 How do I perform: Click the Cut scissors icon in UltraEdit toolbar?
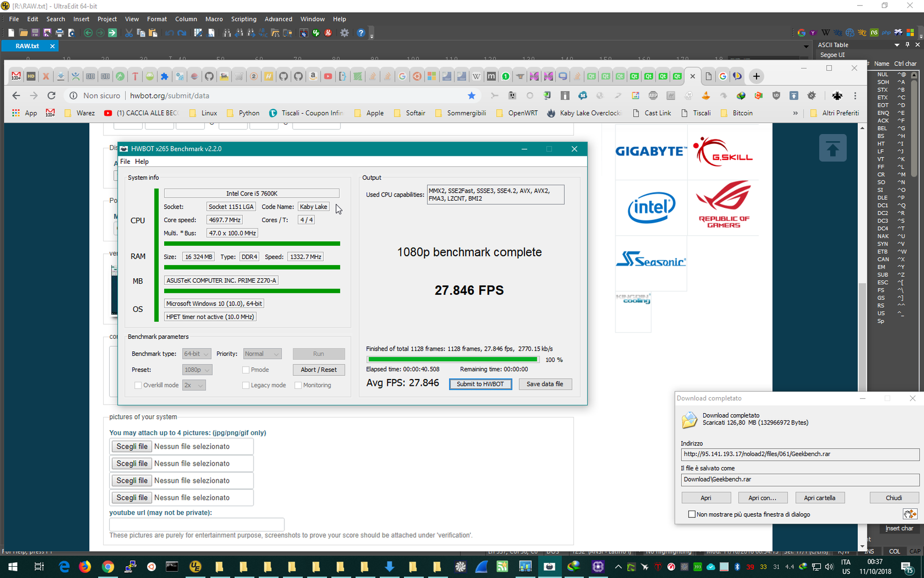pyautogui.click(x=128, y=33)
